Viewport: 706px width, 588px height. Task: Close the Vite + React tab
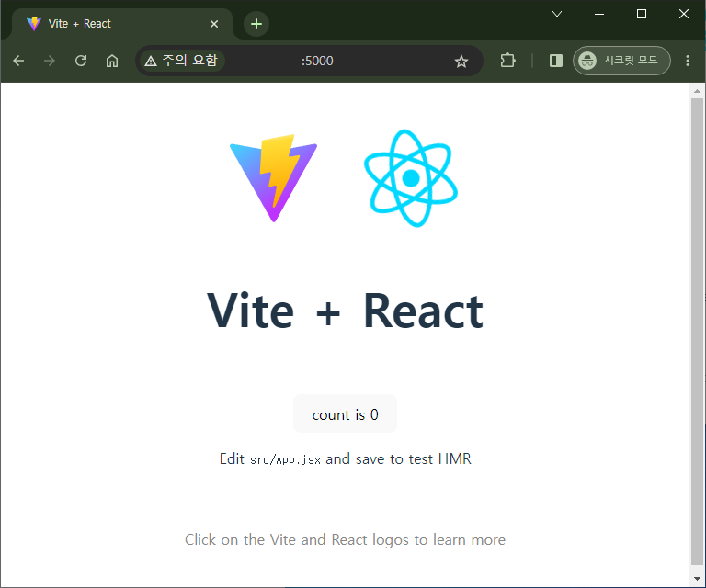click(214, 24)
